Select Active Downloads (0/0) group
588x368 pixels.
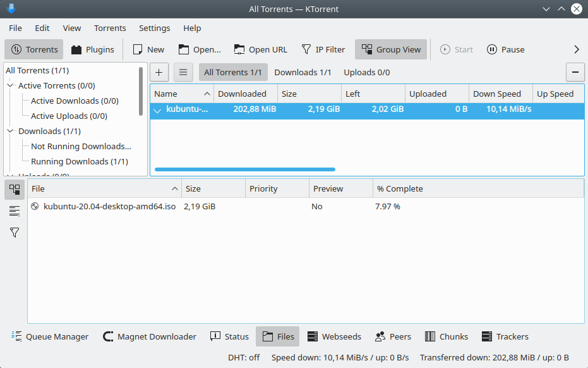(x=75, y=101)
